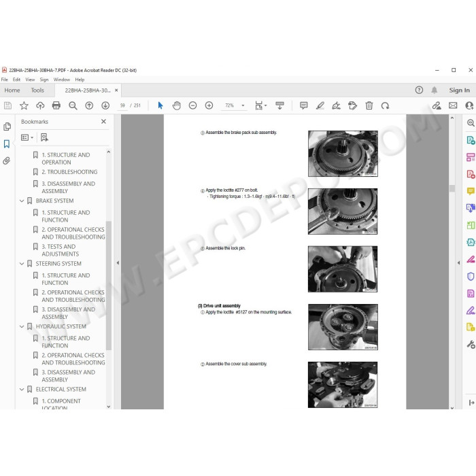Open 2. TROUBLESHOOTING bookmark
This screenshot has width=476, height=476.
tap(69, 172)
